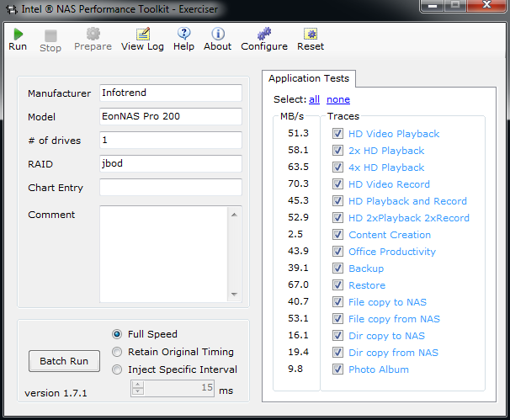Click the # of drives field

click(x=171, y=140)
